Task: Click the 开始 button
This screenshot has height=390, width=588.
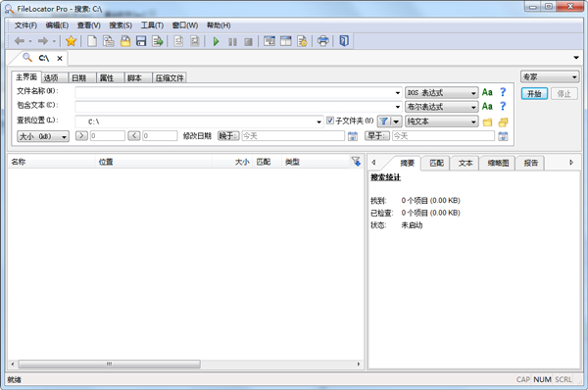Action: click(534, 94)
